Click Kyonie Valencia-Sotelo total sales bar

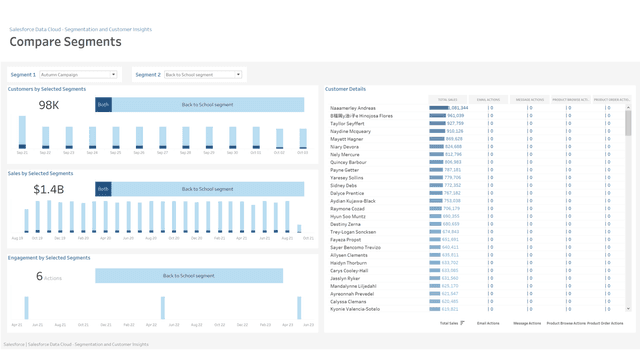[x=434, y=309]
